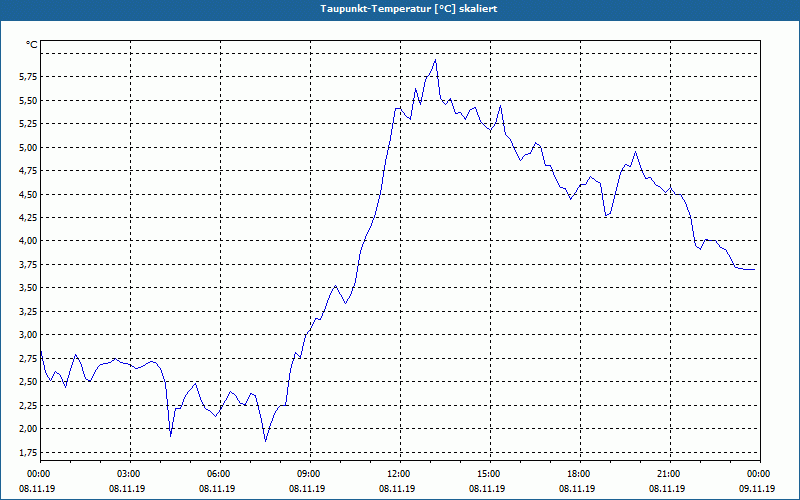This screenshot has height=500, width=800.
Task: Select the 5,75 y-axis label
Action: click(29, 77)
